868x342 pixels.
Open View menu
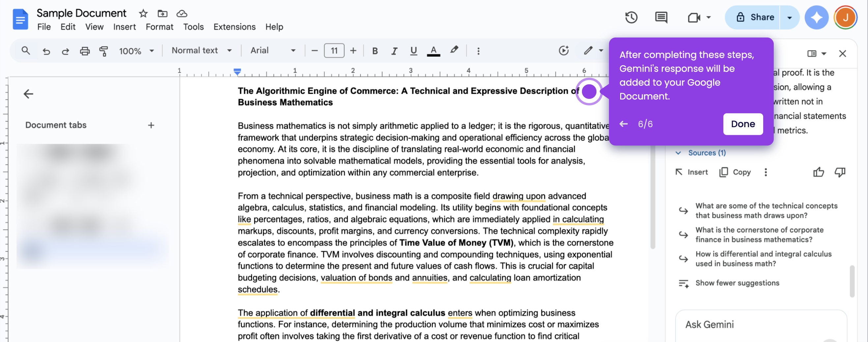94,27
